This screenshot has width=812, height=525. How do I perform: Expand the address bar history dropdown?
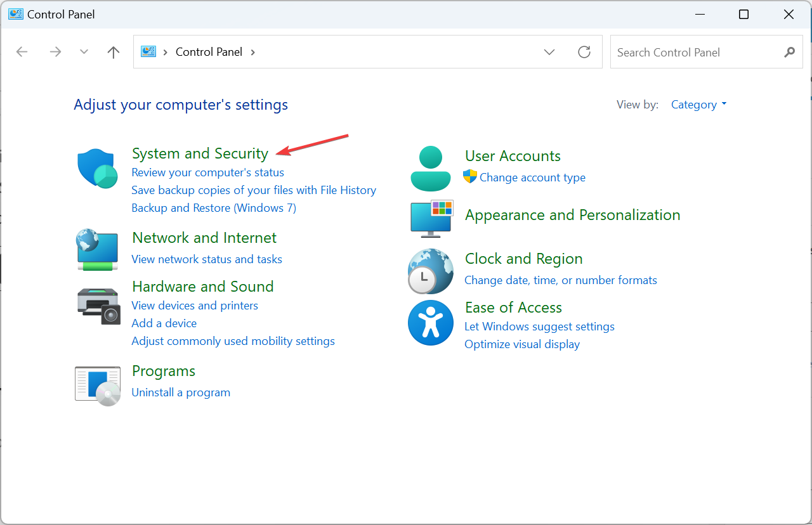[549, 52]
